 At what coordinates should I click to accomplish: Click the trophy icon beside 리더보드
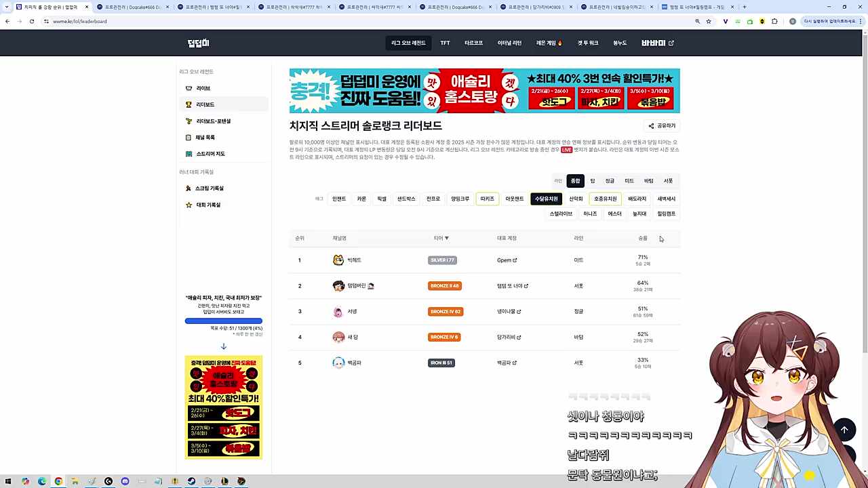(189, 104)
